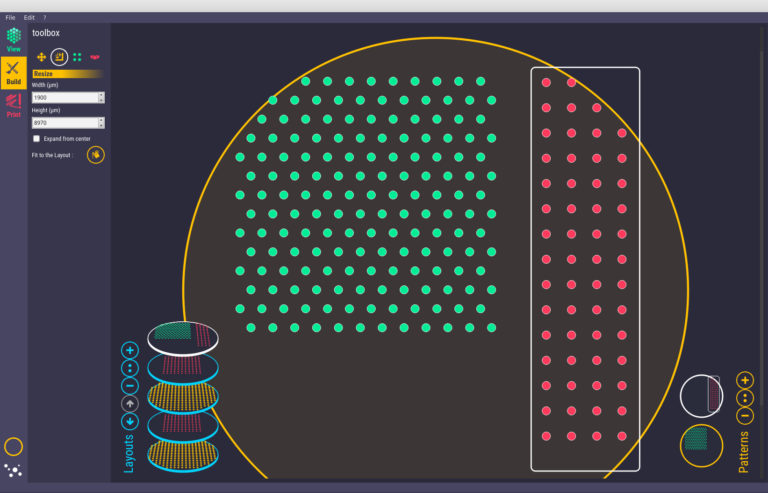The width and height of the screenshot is (768, 493).
Task: Click the toolbox panel title
Action: click(46, 33)
